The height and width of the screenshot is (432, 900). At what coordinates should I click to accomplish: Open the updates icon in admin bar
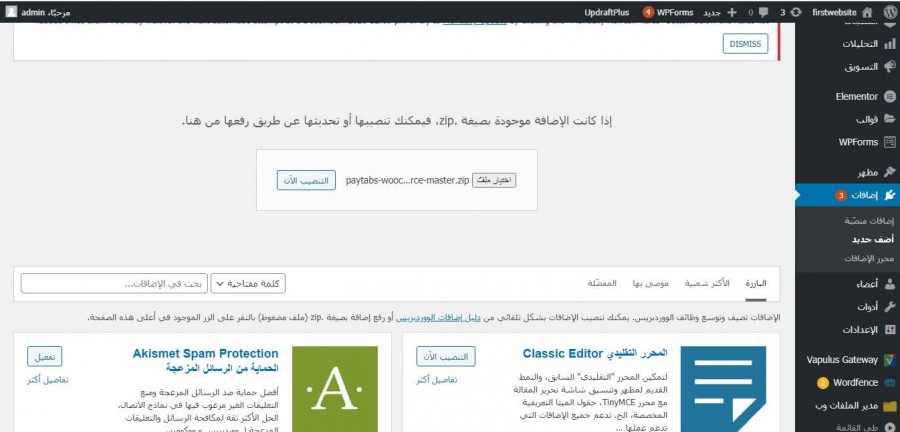coord(789,12)
